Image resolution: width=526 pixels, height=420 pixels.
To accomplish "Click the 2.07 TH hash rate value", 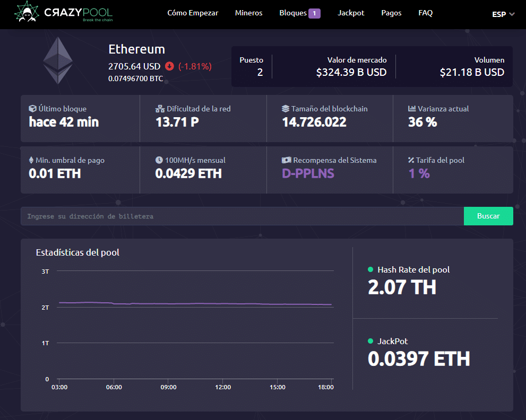I will point(402,287).
